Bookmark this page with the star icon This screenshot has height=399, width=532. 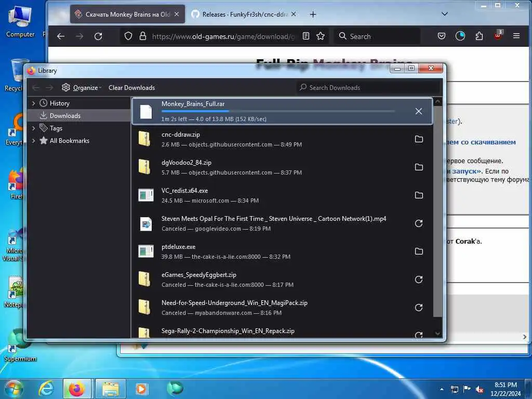pos(320,36)
